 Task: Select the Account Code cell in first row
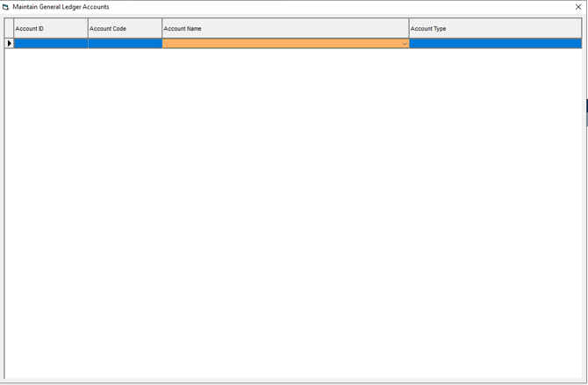pos(125,44)
